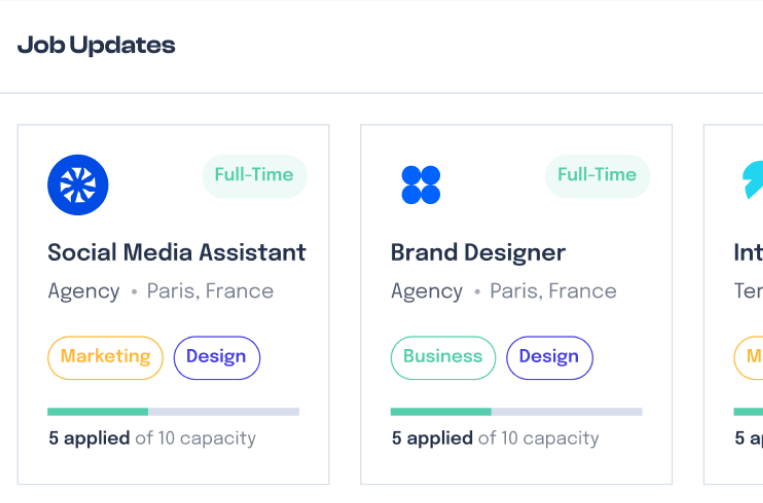Image resolution: width=763 pixels, height=503 pixels.
Task: Click the Design tag on Social Media Assistant
Action: pos(217,358)
